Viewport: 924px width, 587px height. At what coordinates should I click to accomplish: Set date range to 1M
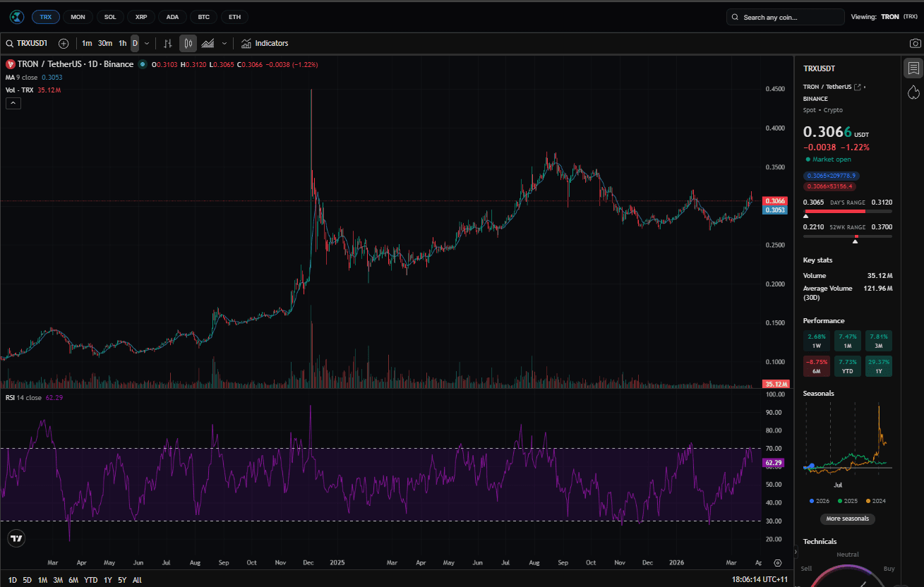(42, 580)
